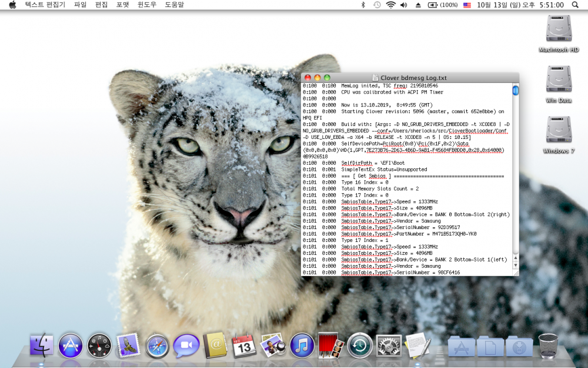
Task: Click 'SelfDirPath = \EFI\Boot' line
Action: [x=373, y=163]
